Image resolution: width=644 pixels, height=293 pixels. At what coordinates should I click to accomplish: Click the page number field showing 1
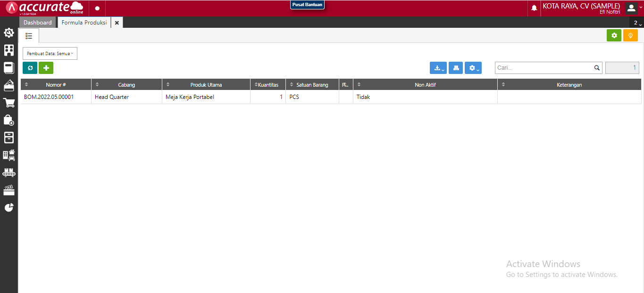(x=622, y=68)
